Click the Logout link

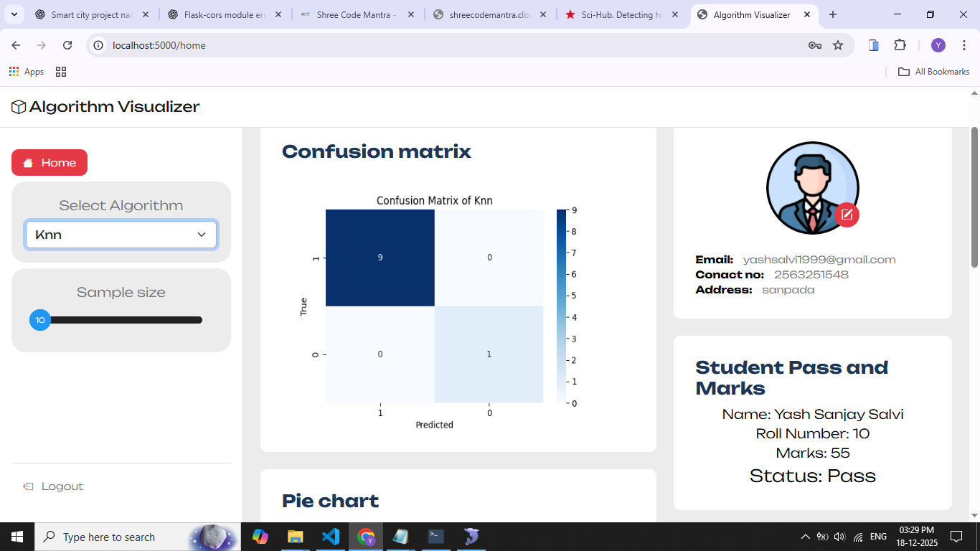tap(52, 486)
